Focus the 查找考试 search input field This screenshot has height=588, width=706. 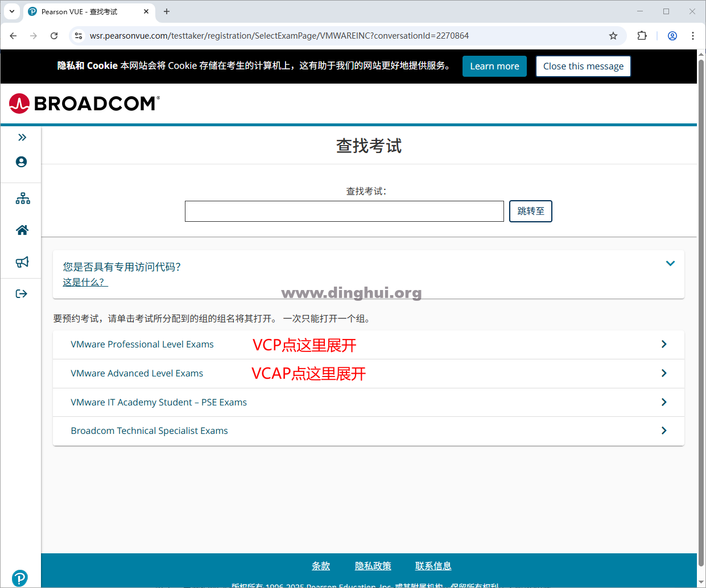coord(344,211)
